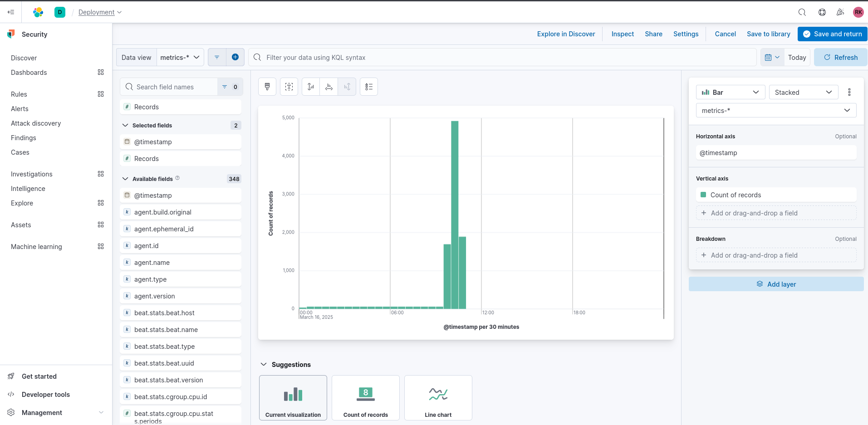Open Cases in the sidebar

point(20,152)
